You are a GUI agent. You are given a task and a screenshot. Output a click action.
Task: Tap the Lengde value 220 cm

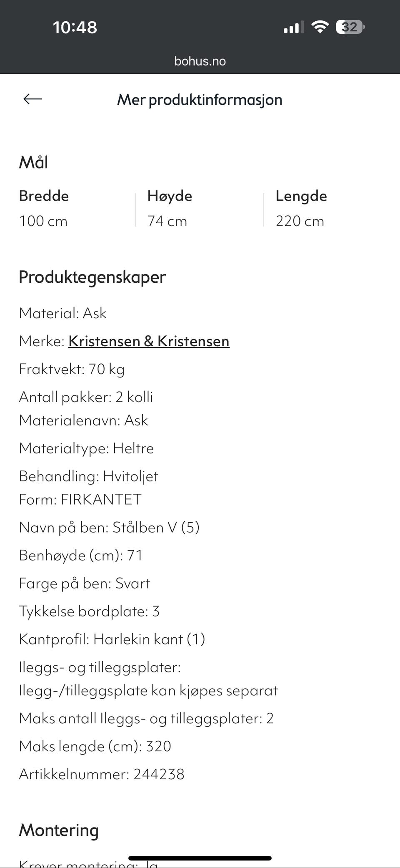[x=300, y=221]
